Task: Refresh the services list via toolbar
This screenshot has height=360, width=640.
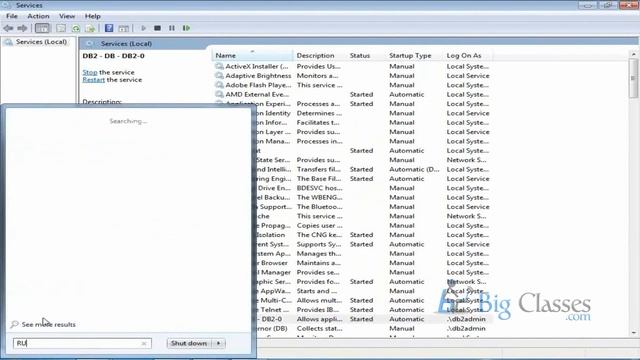Action: tap(76, 28)
